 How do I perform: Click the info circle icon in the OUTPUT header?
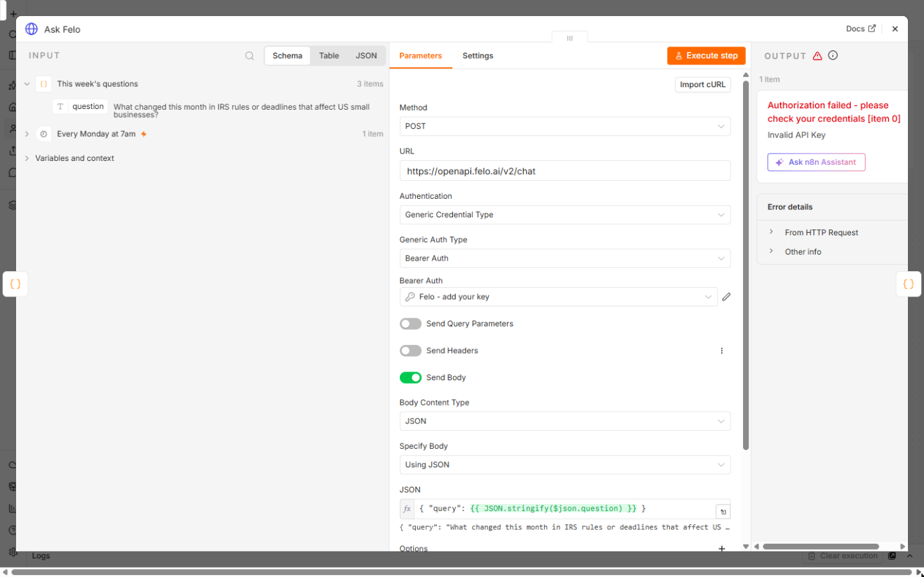click(833, 56)
